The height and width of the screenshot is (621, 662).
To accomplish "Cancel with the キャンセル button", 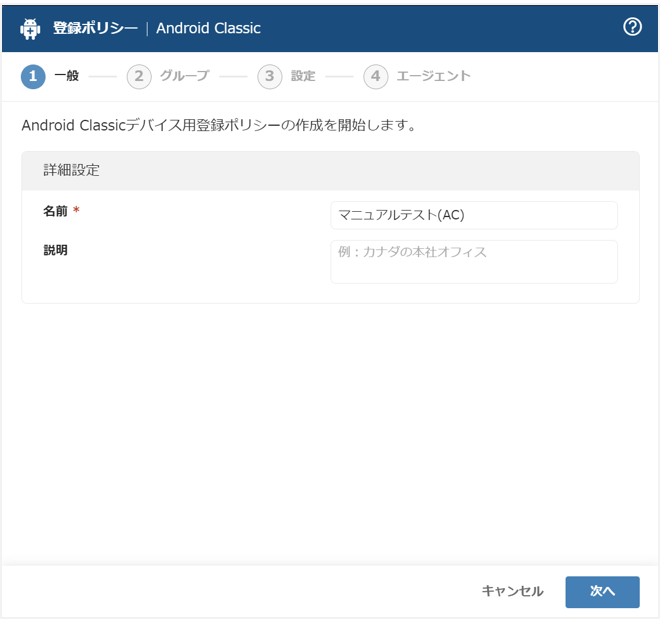I will click(x=512, y=591).
